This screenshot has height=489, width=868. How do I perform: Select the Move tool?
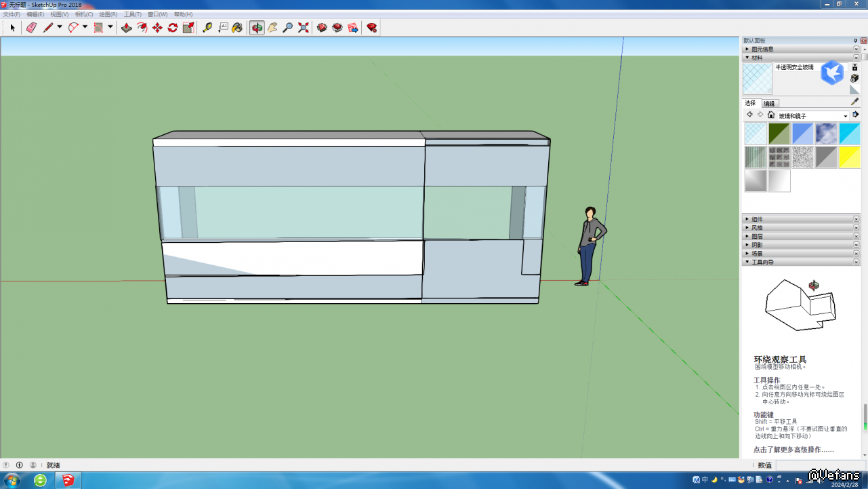pos(157,28)
